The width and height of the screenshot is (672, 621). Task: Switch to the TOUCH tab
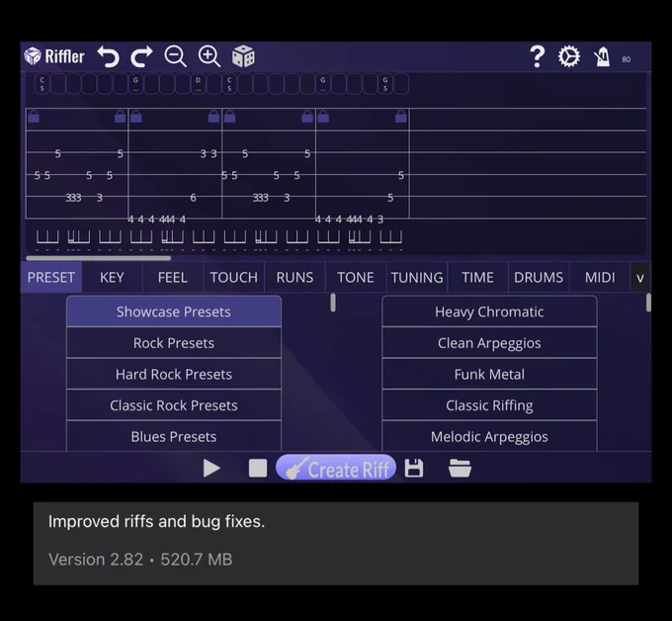(x=233, y=278)
